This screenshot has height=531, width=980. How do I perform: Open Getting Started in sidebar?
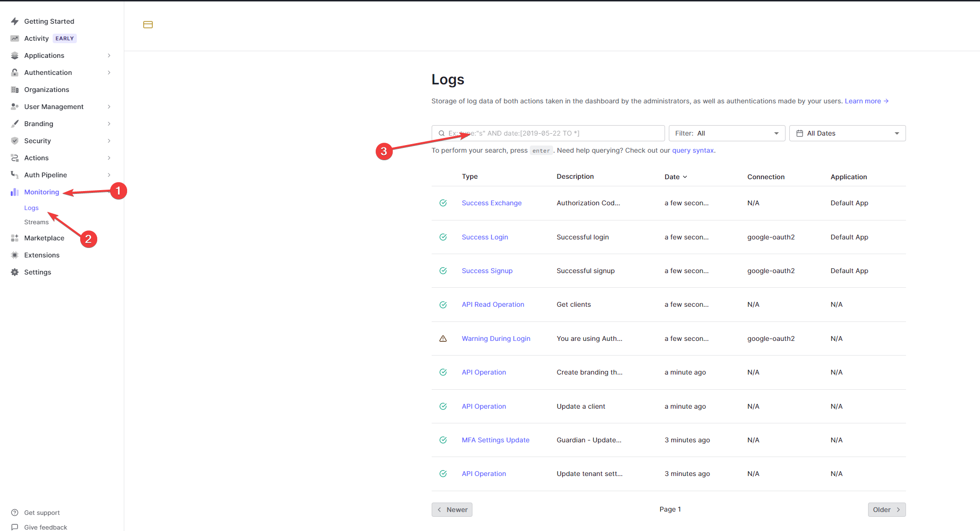(49, 21)
